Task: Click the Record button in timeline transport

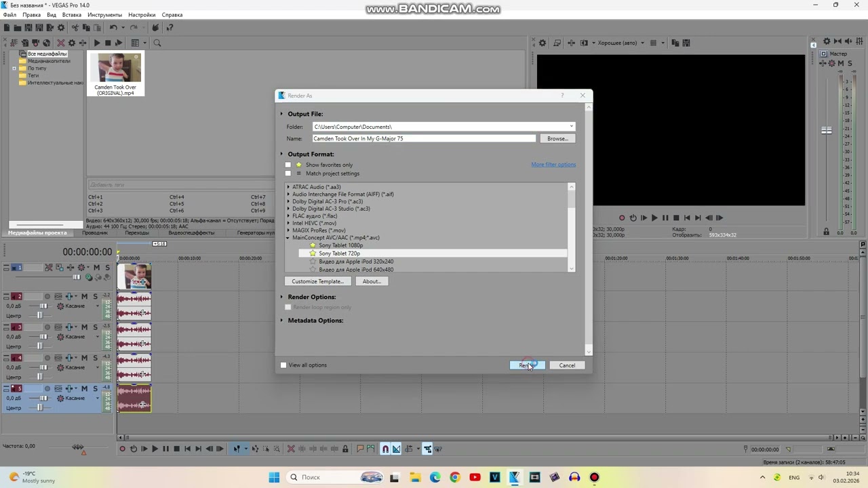Action: (x=122, y=449)
